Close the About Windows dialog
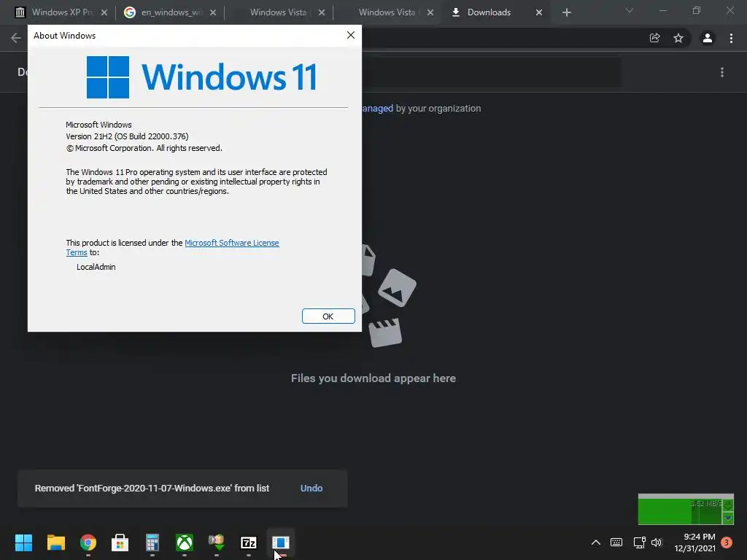Viewport: 747px width, 560px height. coord(351,35)
